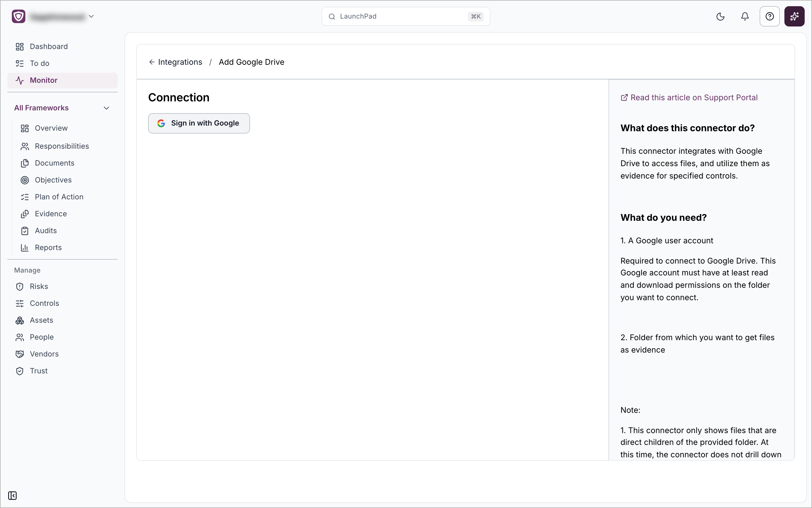Open the AI sparkle assistant button
This screenshot has width=812, height=508.
point(794,16)
